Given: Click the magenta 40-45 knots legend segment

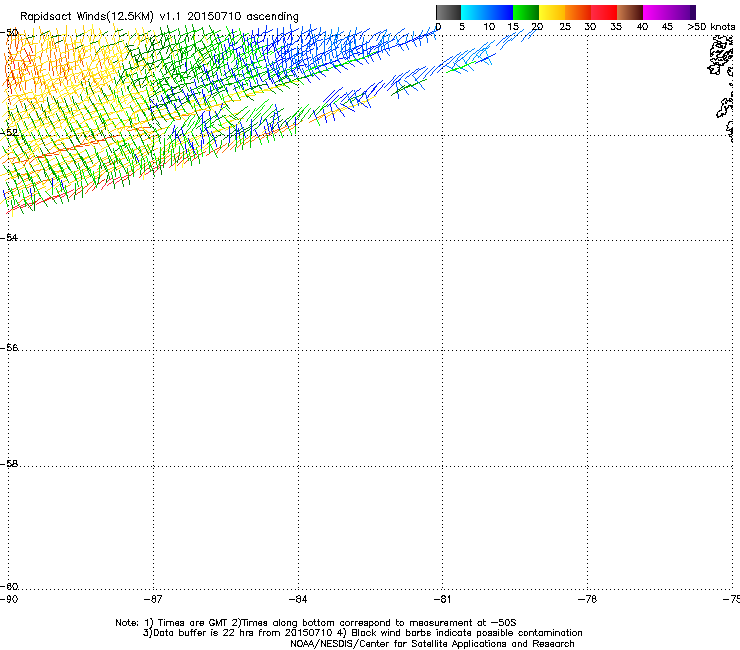Looking at the screenshot, I should tap(656, 12).
